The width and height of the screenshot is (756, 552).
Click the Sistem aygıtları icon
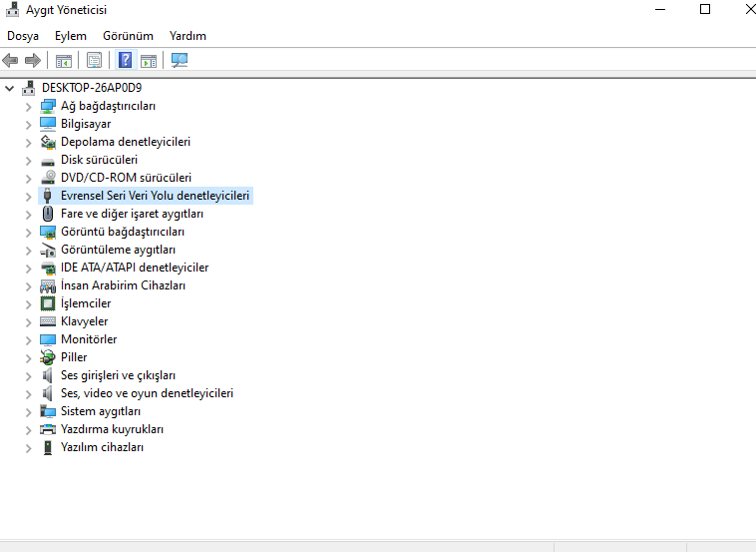48,411
